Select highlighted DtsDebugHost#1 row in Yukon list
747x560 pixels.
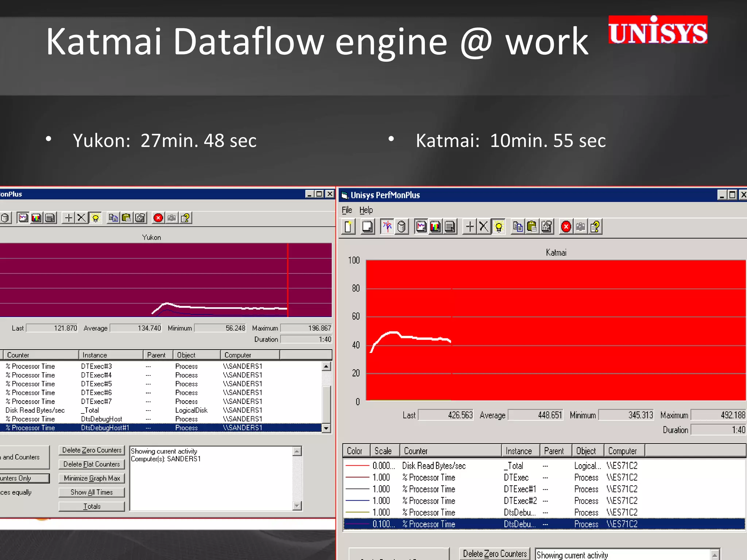(x=161, y=428)
